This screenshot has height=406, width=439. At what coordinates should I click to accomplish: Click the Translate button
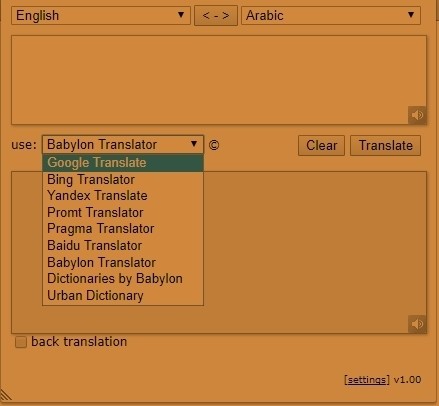click(385, 145)
